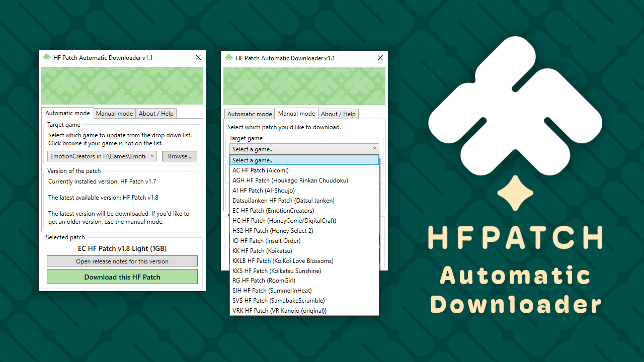Image resolution: width=644 pixels, height=362 pixels.
Task: Select HS2 HF Patch (Honey Select 2)
Action: tap(304, 231)
